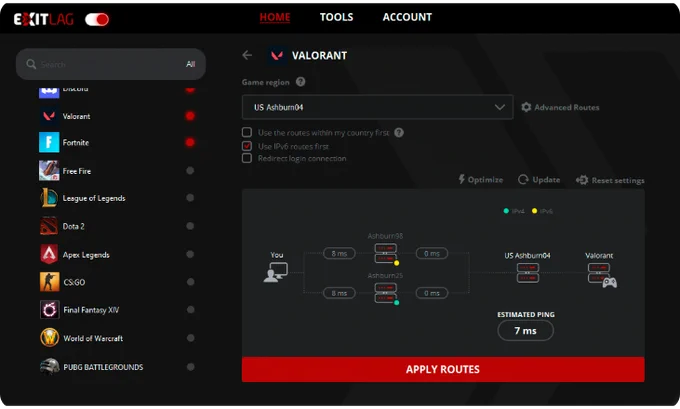This screenshot has width=680, height=409.
Task: Open the All filter in search bar
Action: (x=190, y=64)
